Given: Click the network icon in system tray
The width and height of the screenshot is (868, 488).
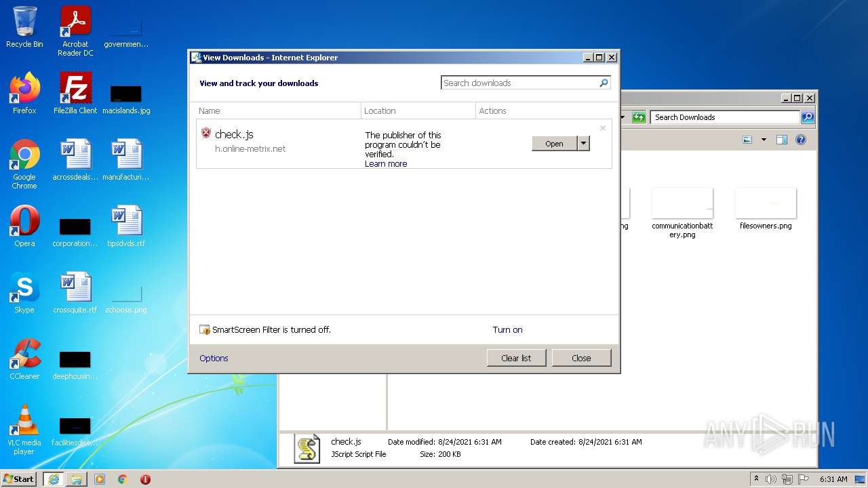Looking at the screenshot, I should tap(787, 479).
